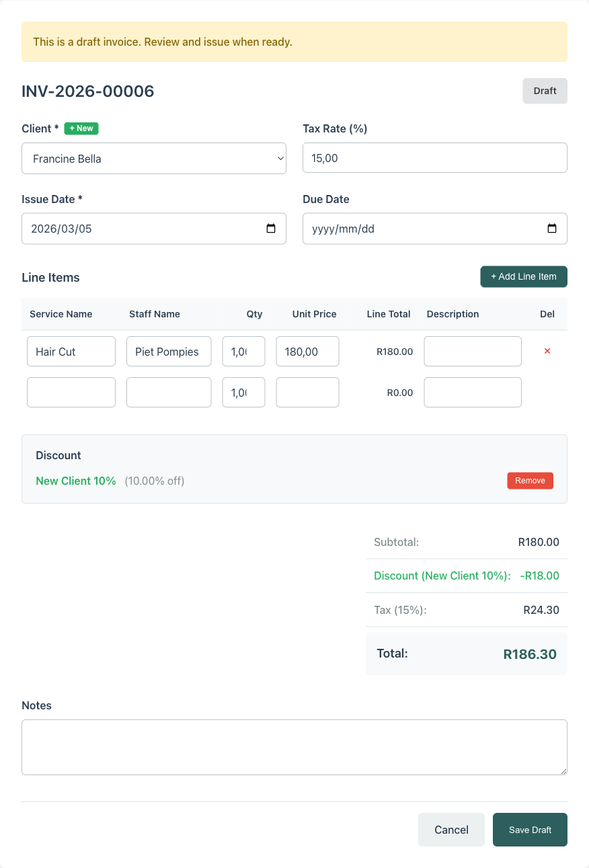Open the Client selection dropdown
589x868 pixels.
coord(154,158)
